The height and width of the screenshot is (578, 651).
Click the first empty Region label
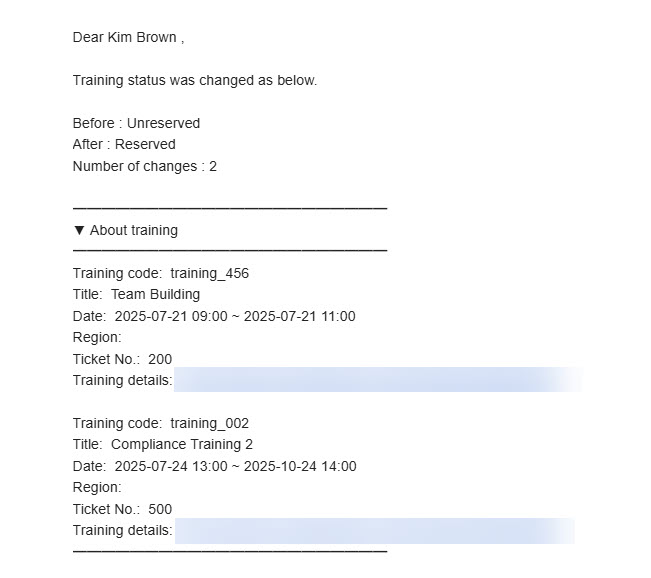tap(97, 337)
